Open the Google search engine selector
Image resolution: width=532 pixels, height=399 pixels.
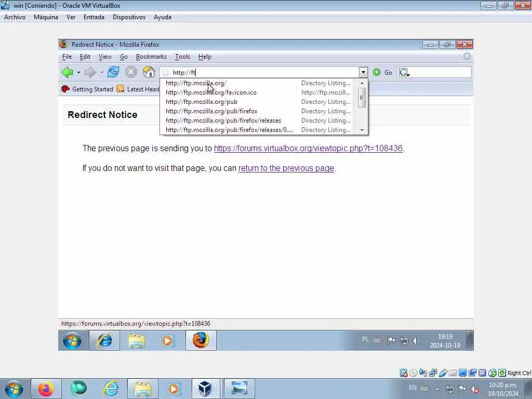click(404, 72)
